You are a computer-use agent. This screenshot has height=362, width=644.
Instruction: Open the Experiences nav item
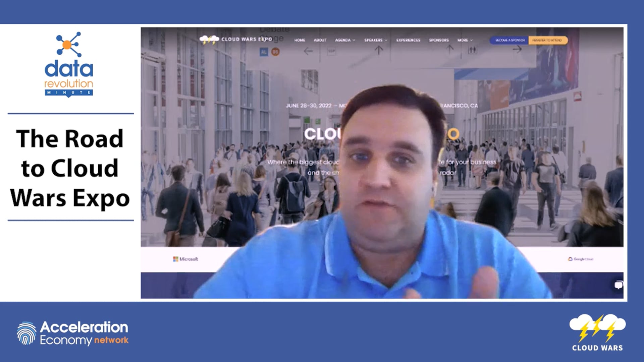coord(408,40)
